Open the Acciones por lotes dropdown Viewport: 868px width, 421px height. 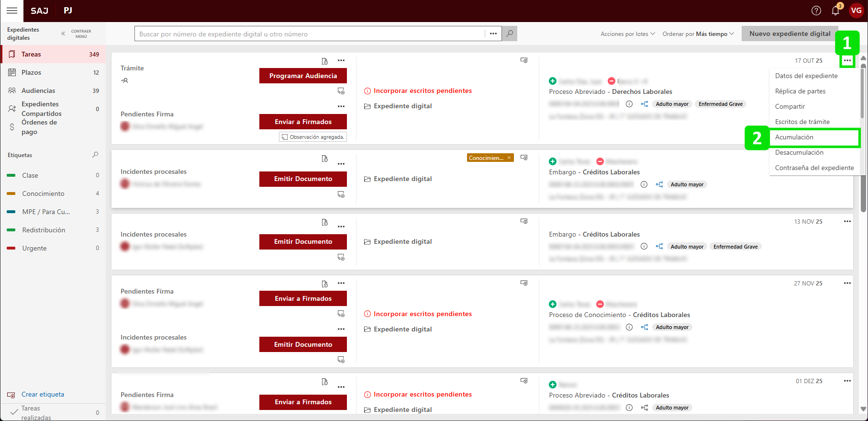(x=627, y=34)
